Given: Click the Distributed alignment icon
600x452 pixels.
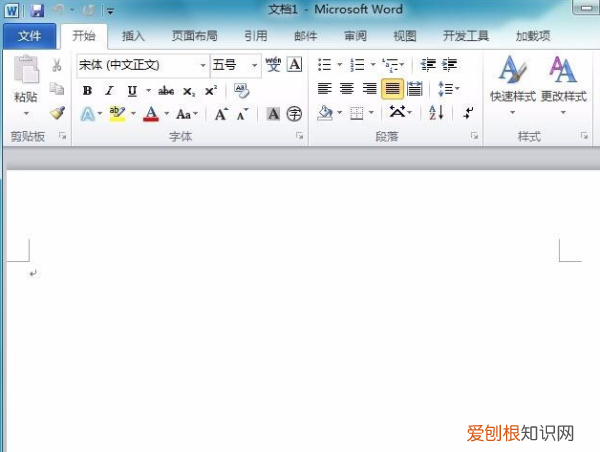Looking at the screenshot, I should click(x=415, y=89).
